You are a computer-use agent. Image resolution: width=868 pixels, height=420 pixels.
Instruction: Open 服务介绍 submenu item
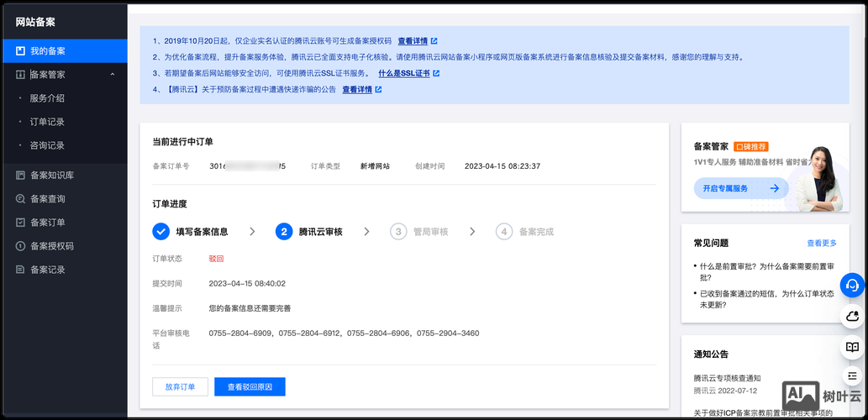[x=48, y=98]
